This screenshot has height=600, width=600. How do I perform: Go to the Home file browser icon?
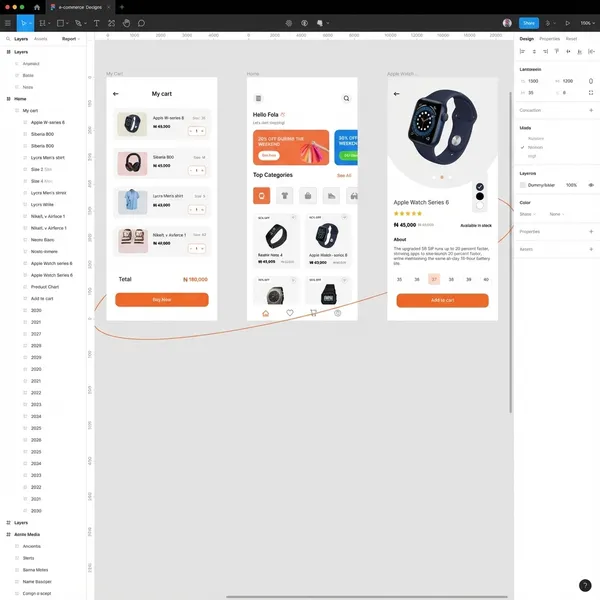pos(37,7)
